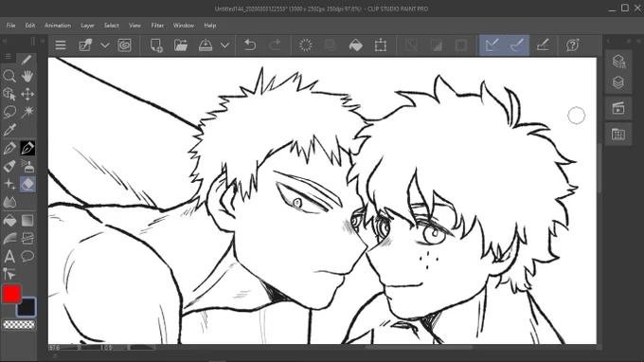Select the Frame border tool

[27, 238]
